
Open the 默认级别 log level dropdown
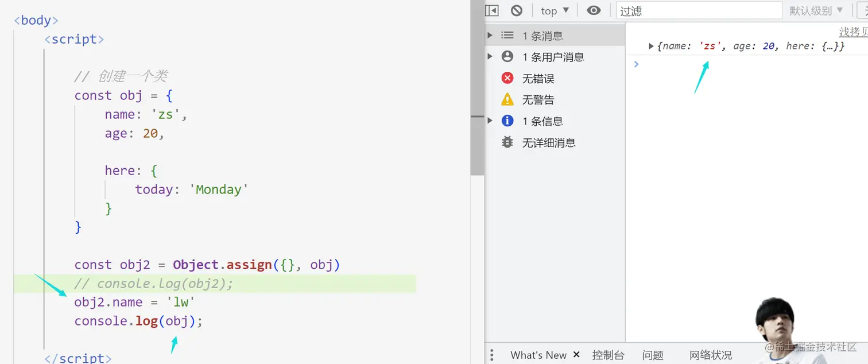pos(816,10)
